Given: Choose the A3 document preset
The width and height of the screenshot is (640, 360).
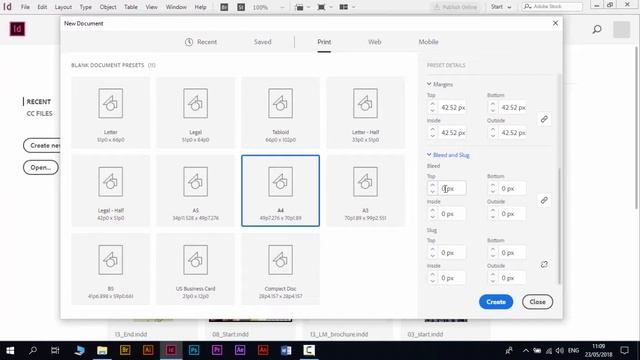Looking at the screenshot, I should [365, 191].
